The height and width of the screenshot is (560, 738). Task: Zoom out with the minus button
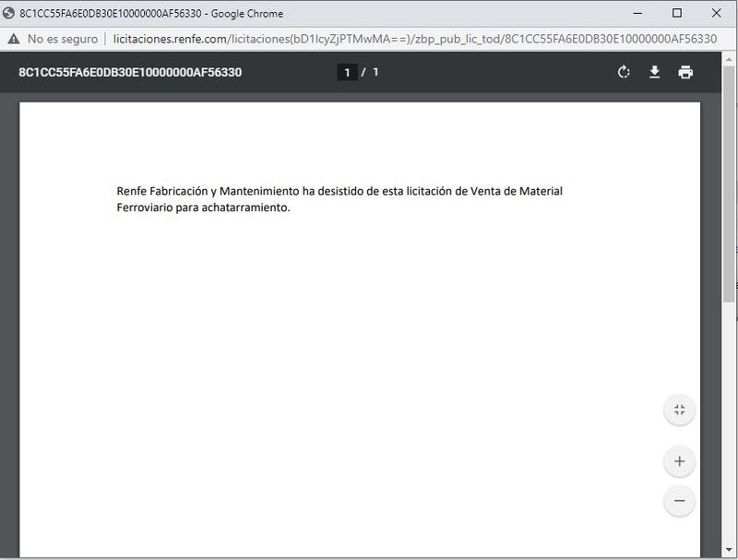(x=679, y=501)
